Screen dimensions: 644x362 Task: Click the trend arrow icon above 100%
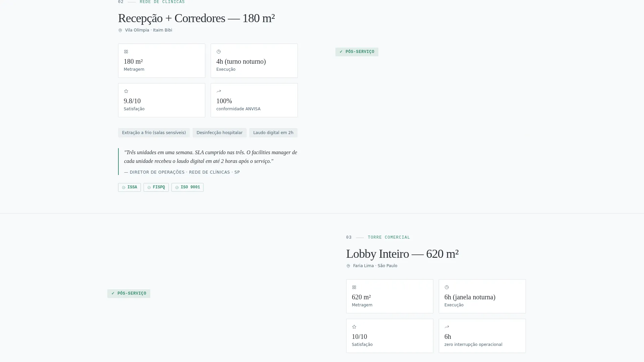pos(219,91)
